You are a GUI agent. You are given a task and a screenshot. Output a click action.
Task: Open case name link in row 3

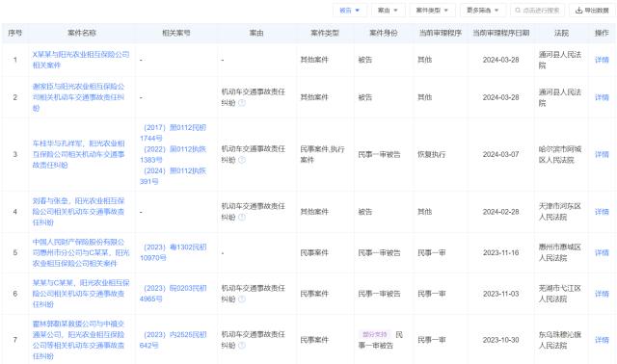[79, 154]
